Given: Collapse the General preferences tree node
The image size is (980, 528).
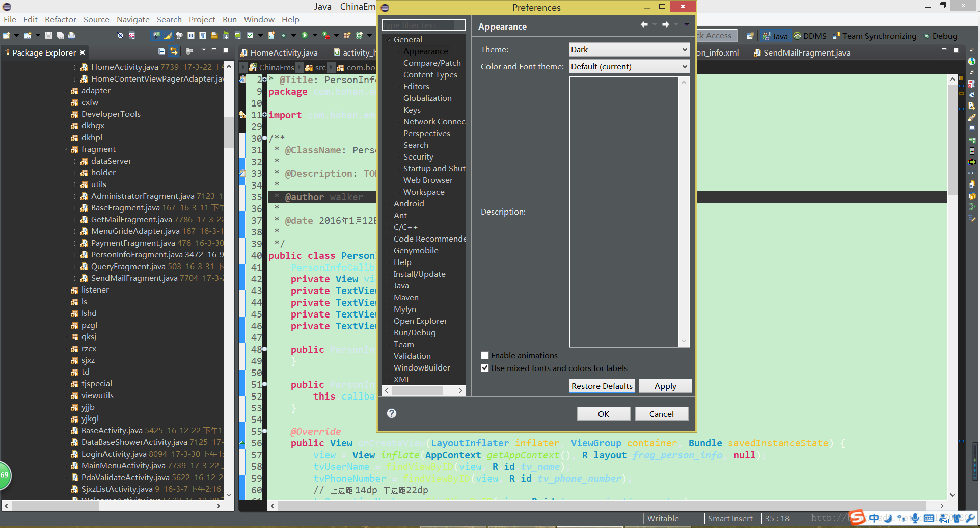Looking at the screenshot, I should click(389, 40).
